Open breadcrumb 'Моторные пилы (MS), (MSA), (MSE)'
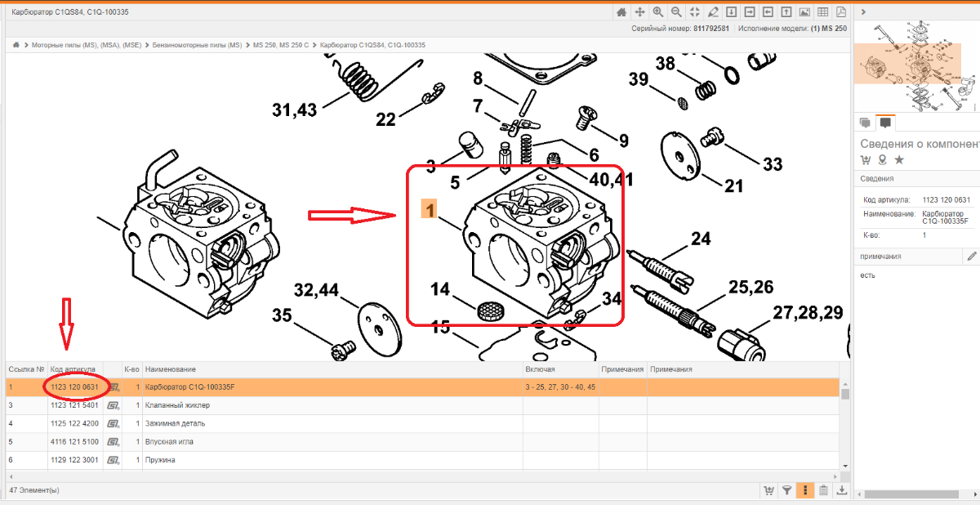The width and height of the screenshot is (980, 505). tap(86, 44)
